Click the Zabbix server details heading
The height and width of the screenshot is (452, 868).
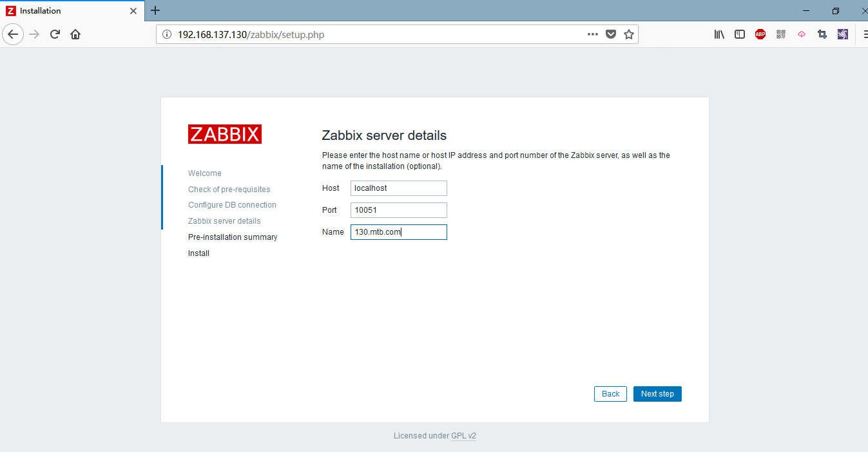point(384,135)
